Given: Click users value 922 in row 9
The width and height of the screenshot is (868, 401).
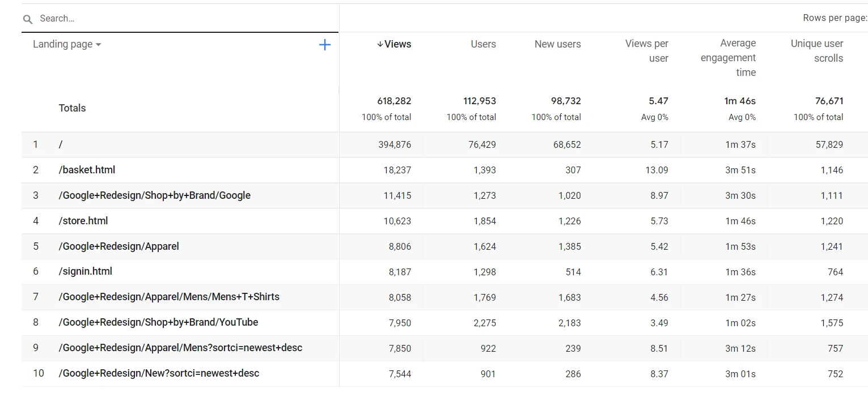Looking at the screenshot, I should click(x=488, y=349).
